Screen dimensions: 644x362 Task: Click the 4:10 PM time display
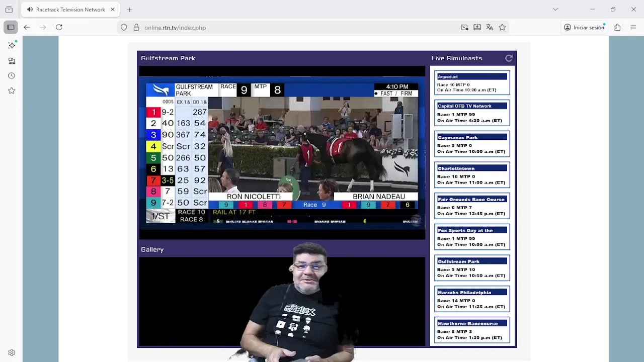[x=397, y=87]
